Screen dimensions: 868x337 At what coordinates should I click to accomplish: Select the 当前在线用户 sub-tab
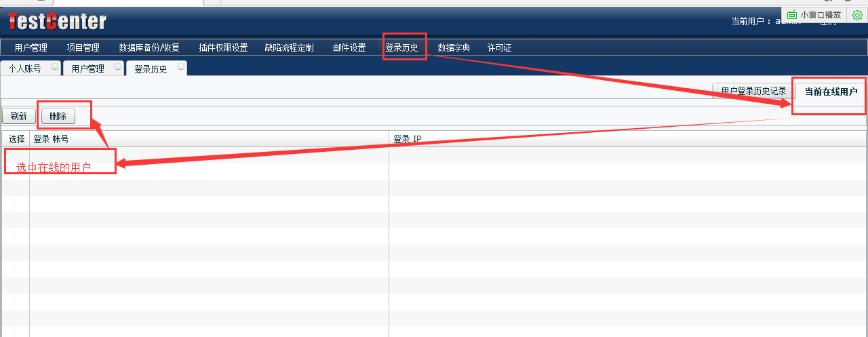[x=831, y=91]
